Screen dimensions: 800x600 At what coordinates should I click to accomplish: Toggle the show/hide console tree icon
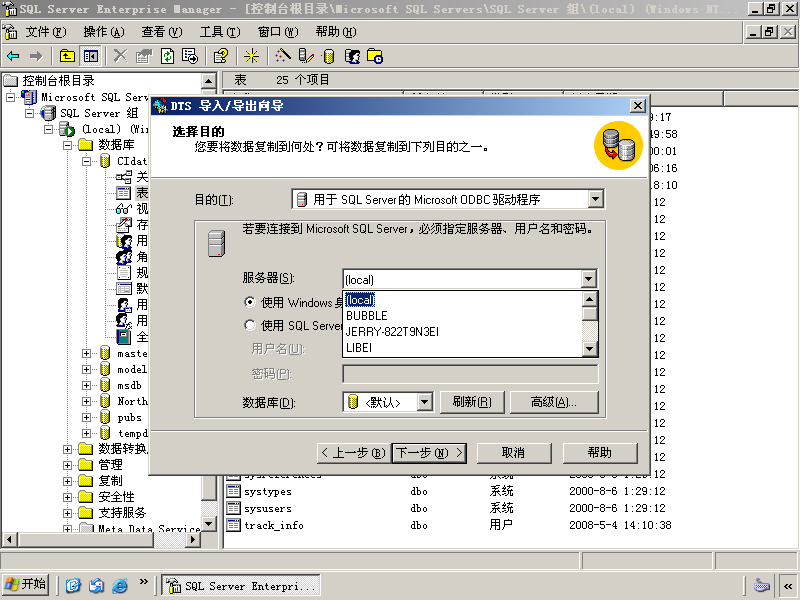91,56
